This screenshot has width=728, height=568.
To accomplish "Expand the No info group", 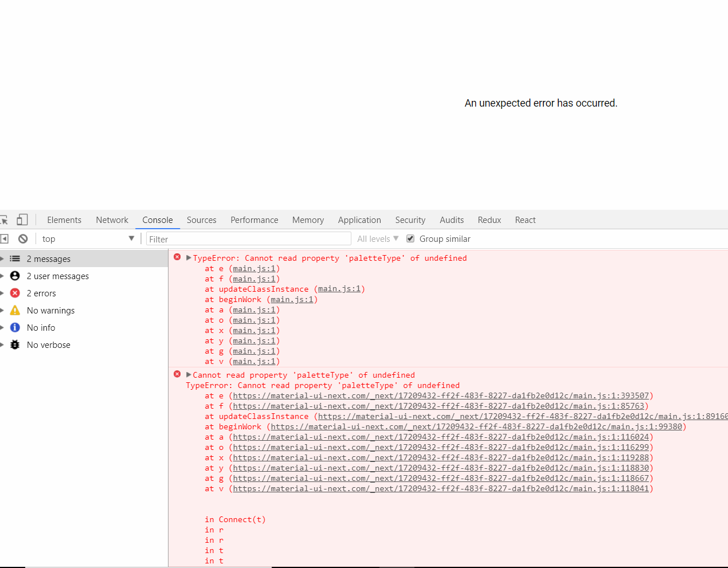I will coord(2,328).
